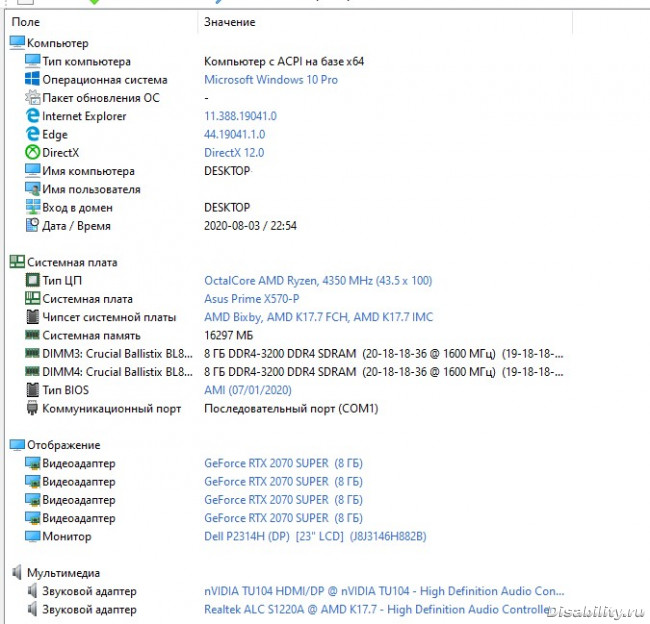Click the Windows logo icon beside Операционная система
The image size is (650, 624).
click(32, 79)
